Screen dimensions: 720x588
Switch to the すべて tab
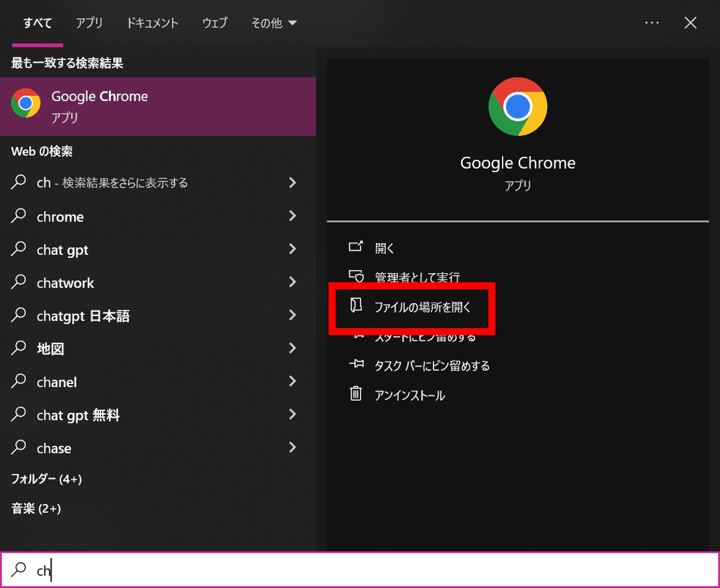click(x=38, y=23)
